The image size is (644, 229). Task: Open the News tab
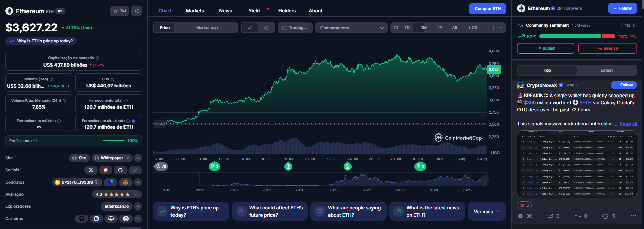pos(226,11)
